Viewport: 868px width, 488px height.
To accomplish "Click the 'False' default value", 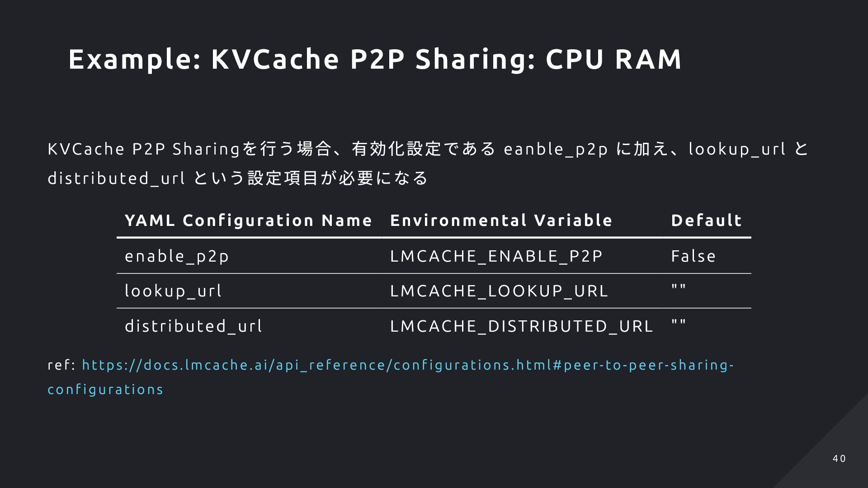I will pyautogui.click(x=693, y=256).
